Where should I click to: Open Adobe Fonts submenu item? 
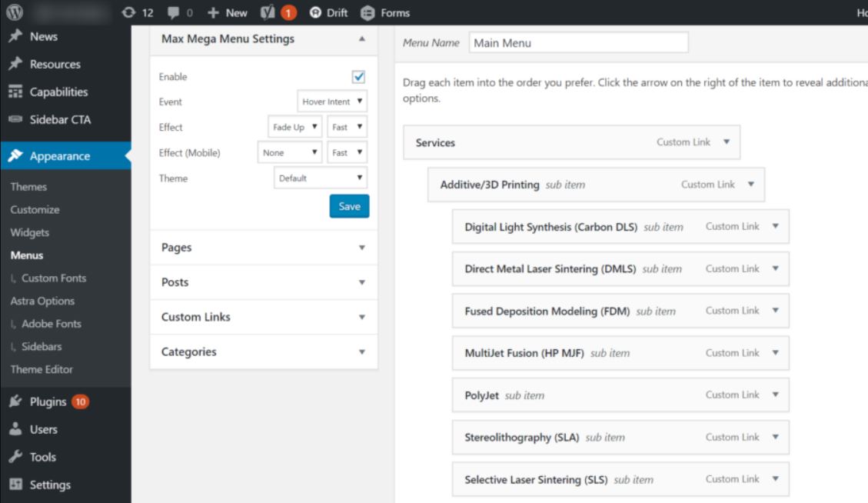[51, 324]
